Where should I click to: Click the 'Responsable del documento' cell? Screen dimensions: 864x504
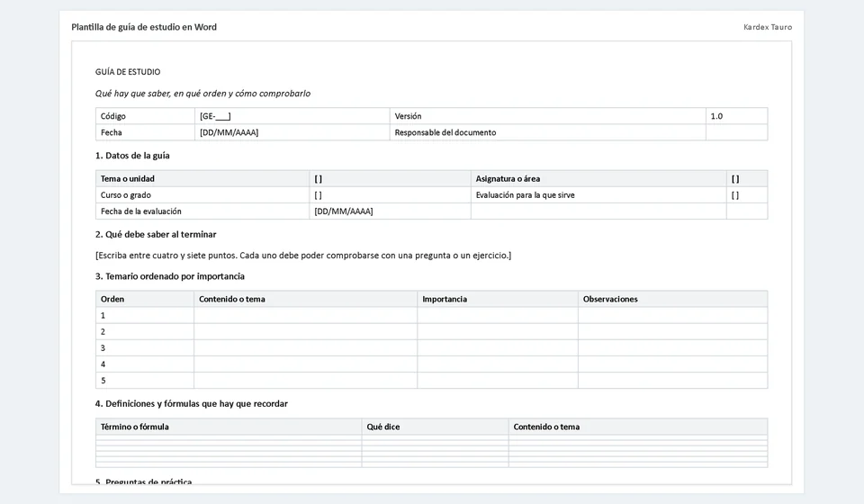(x=548, y=132)
